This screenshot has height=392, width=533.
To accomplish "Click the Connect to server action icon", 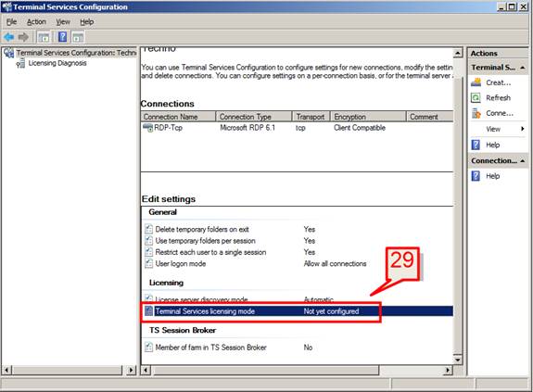I will point(476,113).
